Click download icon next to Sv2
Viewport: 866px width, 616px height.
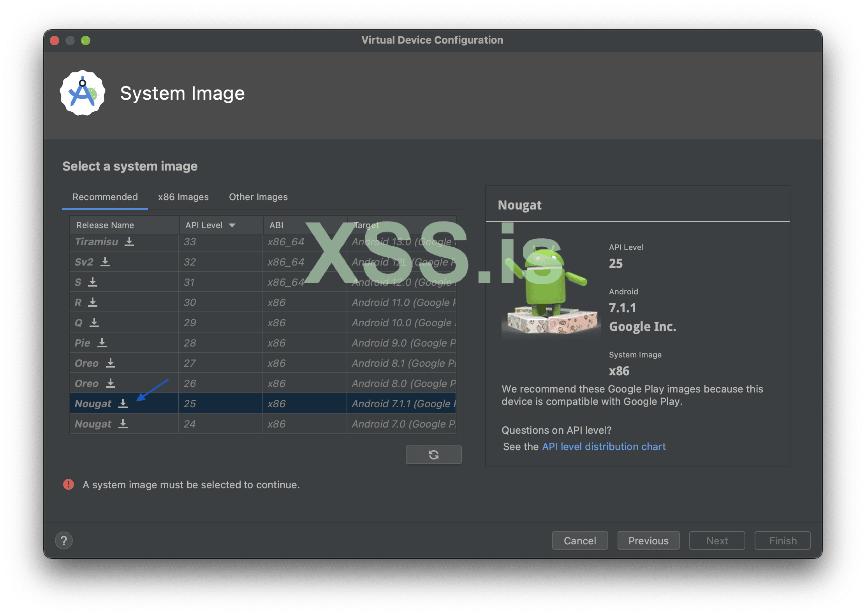click(105, 262)
